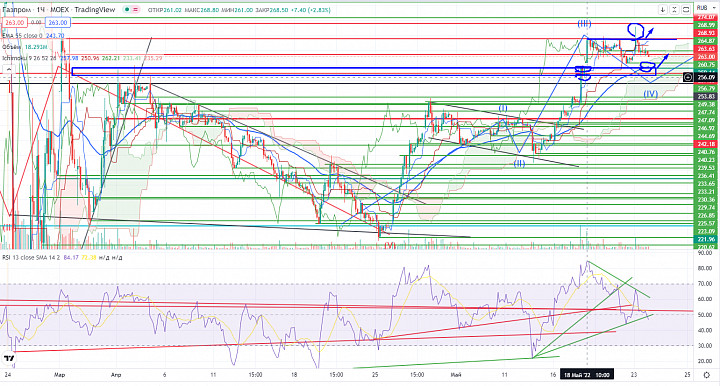
Task: Click the 263.63 red price label
Action: [706, 49]
